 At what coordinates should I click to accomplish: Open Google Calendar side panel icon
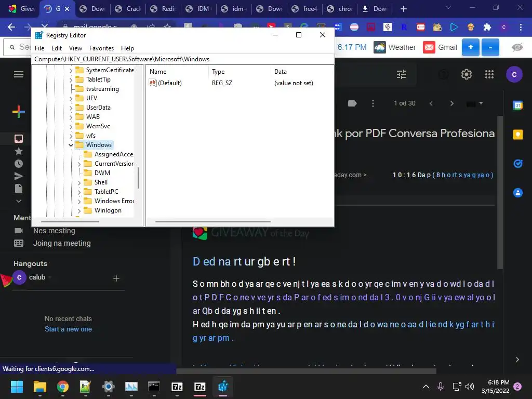tap(518, 105)
